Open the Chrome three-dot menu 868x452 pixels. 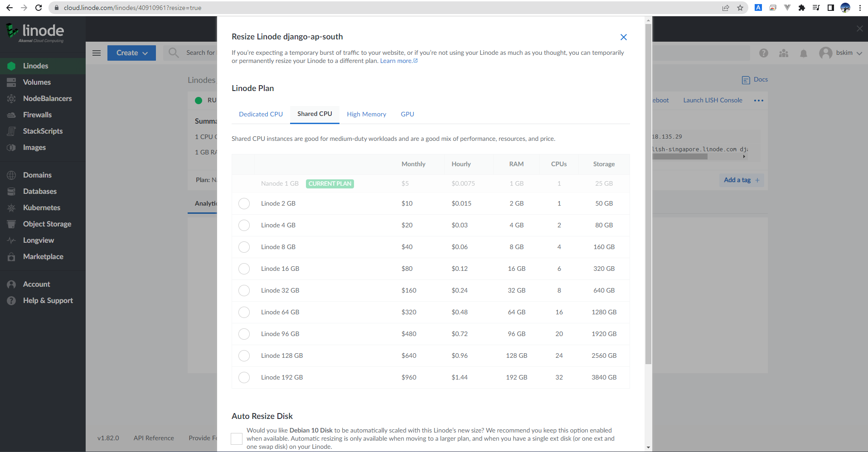click(x=860, y=8)
